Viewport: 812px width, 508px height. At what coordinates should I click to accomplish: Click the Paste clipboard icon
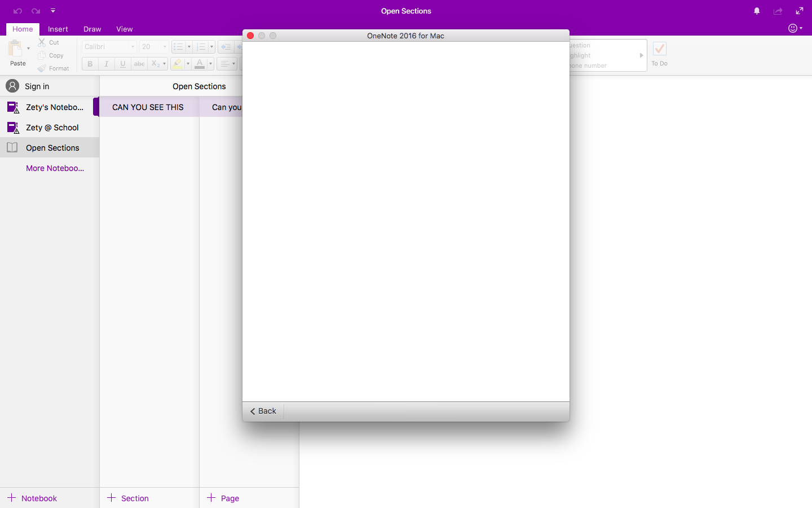[16, 48]
